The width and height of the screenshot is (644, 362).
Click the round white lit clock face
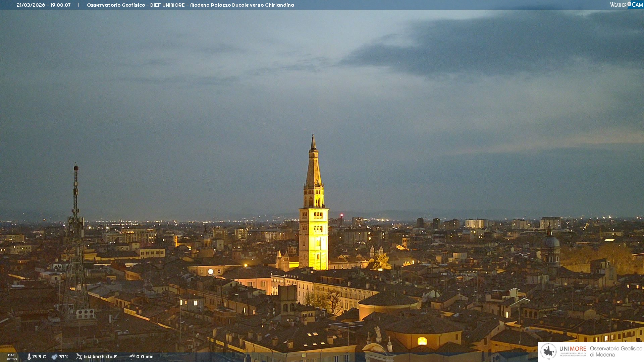tap(211, 271)
